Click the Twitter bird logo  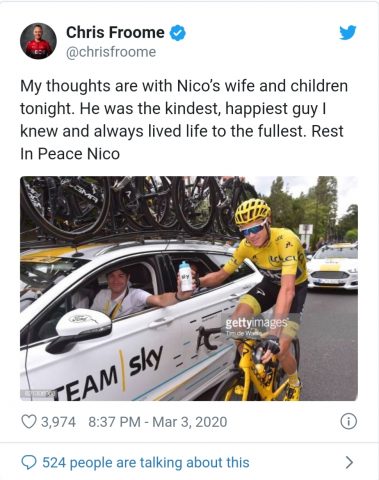[x=348, y=32]
